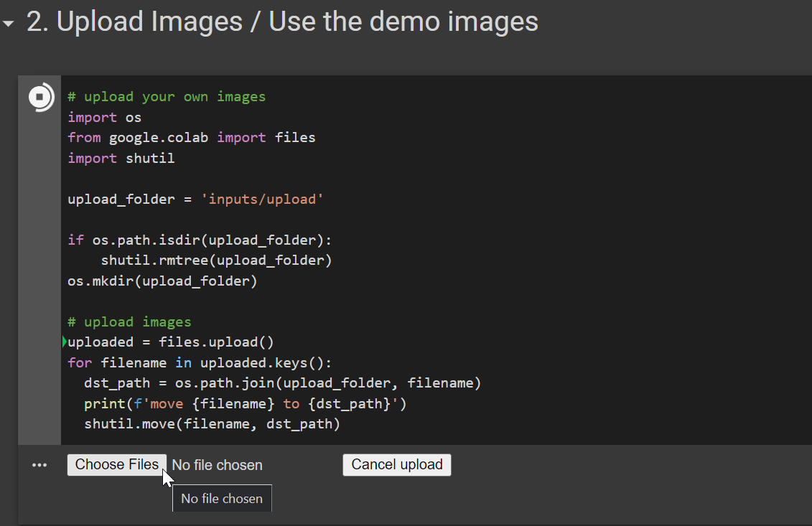Click the "No file chosen" tooltip

click(222, 498)
